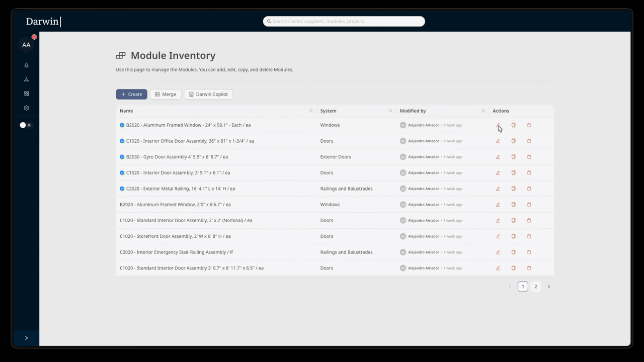Delete the C1020 Storefront Door Assembly module
Image resolution: width=644 pixels, height=362 pixels.
529,236
